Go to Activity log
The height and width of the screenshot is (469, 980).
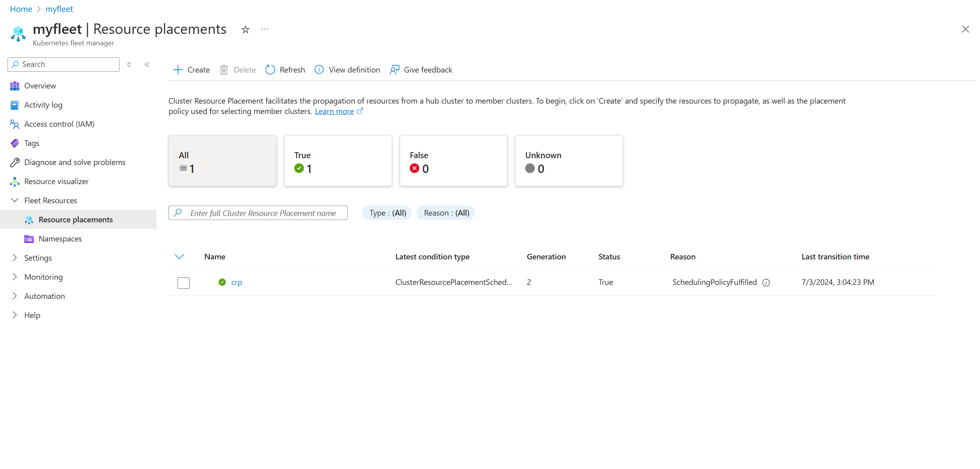click(43, 105)
